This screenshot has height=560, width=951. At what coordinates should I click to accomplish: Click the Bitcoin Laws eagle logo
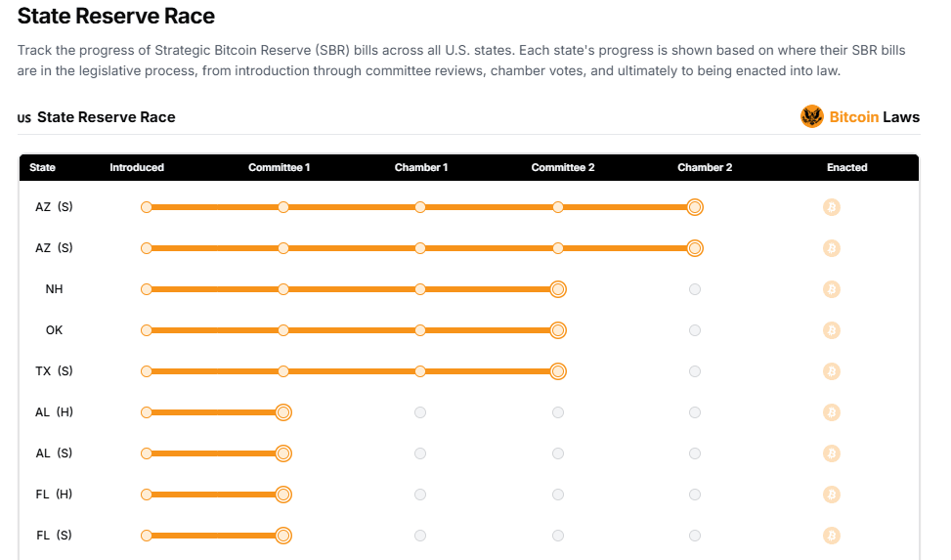[x=811, y=116]
